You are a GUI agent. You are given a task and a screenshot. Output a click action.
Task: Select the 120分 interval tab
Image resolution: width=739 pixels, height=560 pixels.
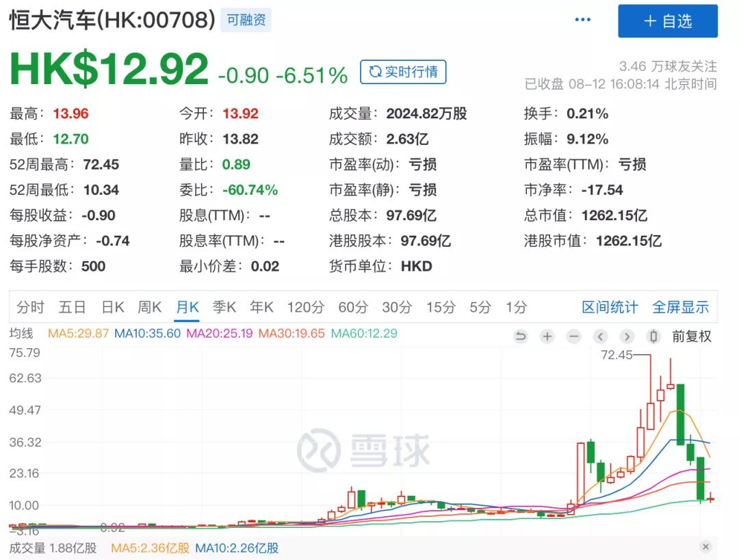pyautogui.click(x=306, y=308)
